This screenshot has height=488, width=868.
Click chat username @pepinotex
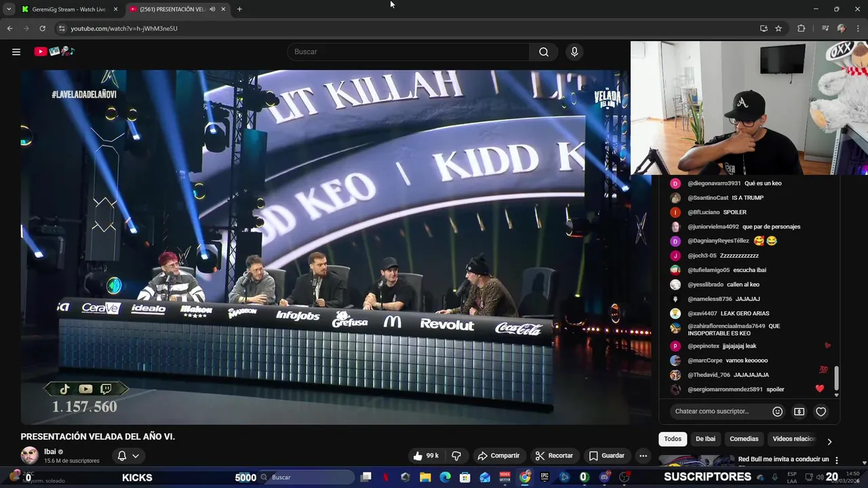[703, 346]
